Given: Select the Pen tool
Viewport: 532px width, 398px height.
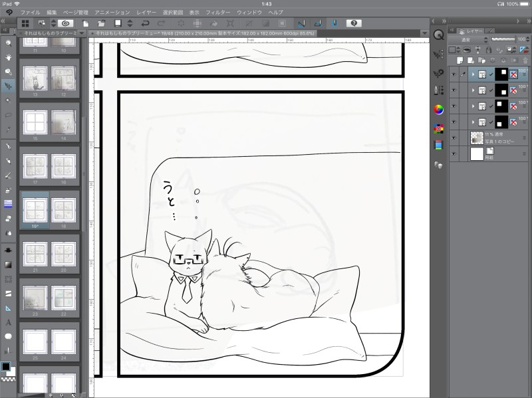Looking at the screenshot, I should tap(9, 146).
